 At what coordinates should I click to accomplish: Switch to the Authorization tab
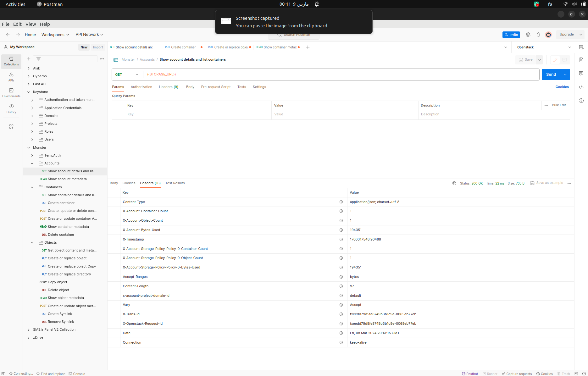tap(141, 87)
